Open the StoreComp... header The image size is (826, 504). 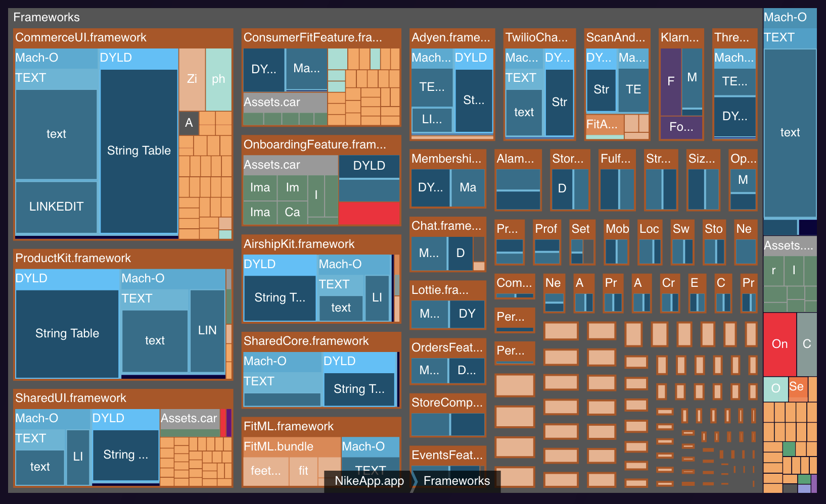447,402
